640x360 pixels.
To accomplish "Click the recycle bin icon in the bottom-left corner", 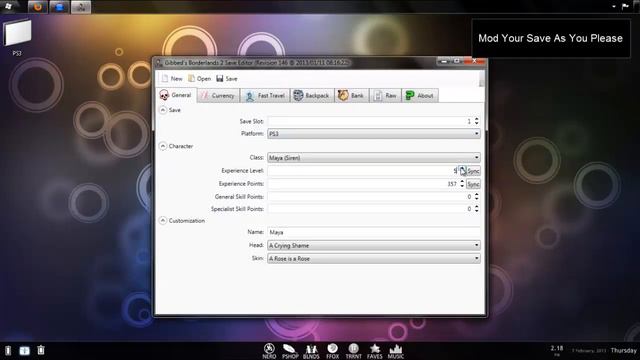I will tap(41, 350).
